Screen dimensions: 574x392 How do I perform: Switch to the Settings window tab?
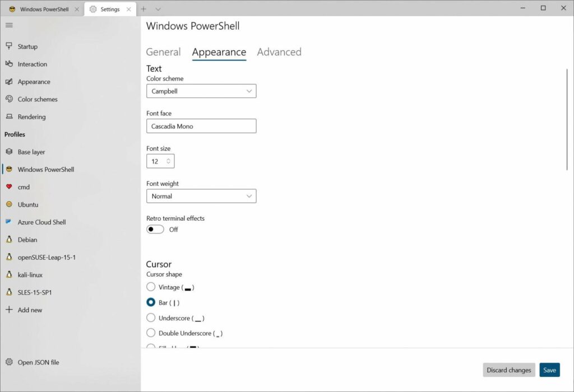(110, 9)
